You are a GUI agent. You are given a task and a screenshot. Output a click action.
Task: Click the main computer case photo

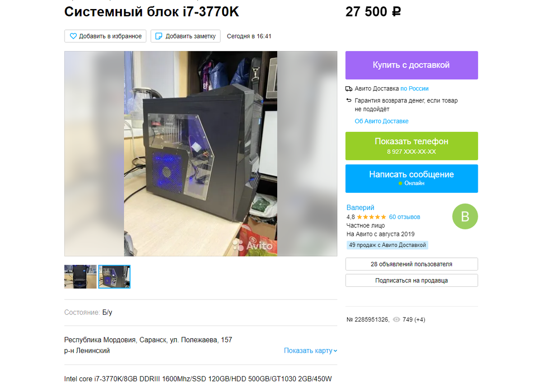[x=201, y=154]
